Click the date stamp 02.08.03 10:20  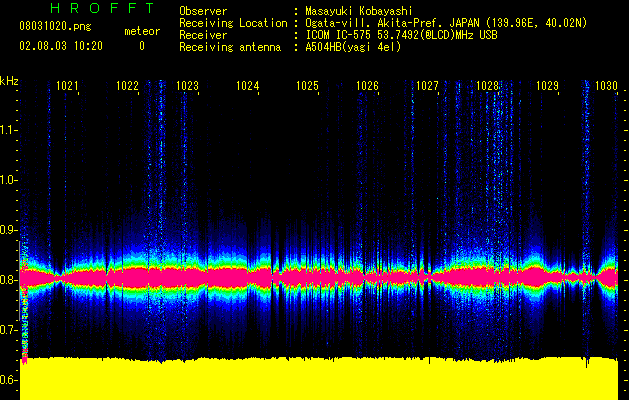pos(61,46)
